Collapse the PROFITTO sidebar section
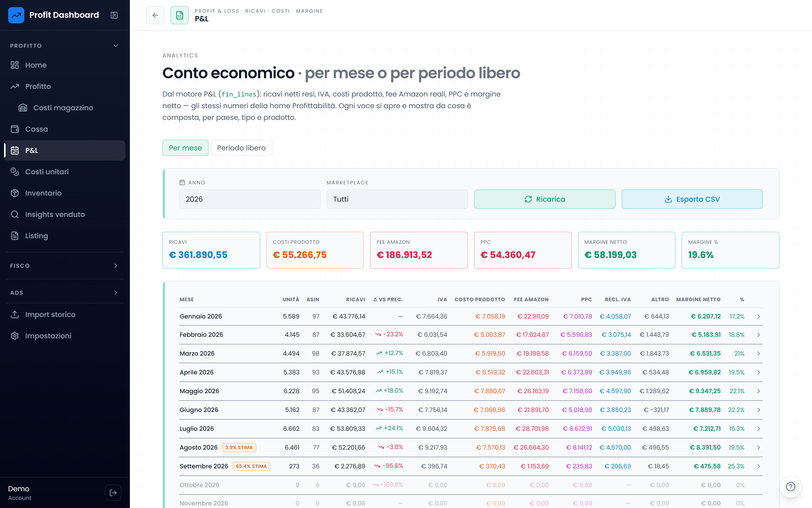Image resolution: width=812 pixels, height=508 pixels. point(116,46)
